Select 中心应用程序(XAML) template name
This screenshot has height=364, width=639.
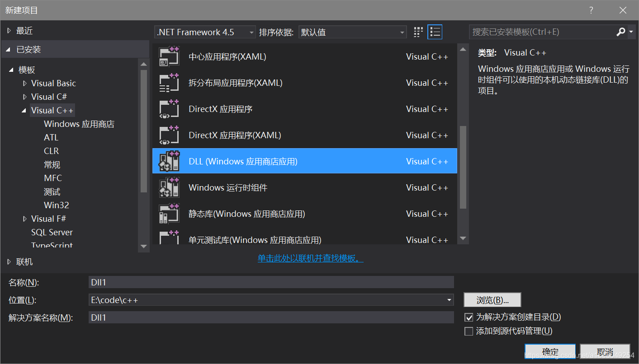coord(227,57)
